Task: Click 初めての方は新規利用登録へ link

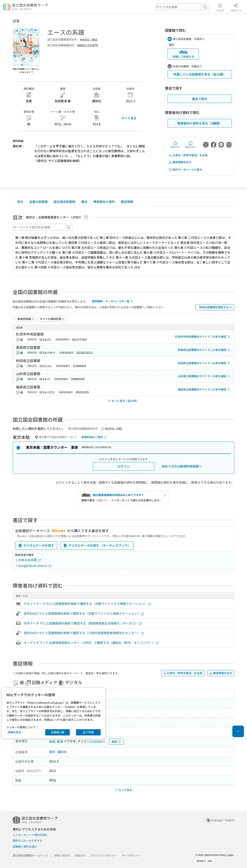Action: point(182,466)
